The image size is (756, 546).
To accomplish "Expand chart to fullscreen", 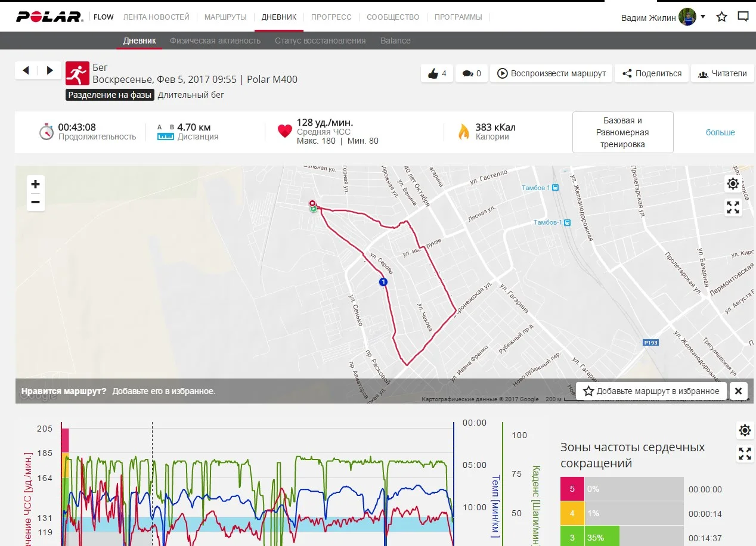I will tap(745, 454).
